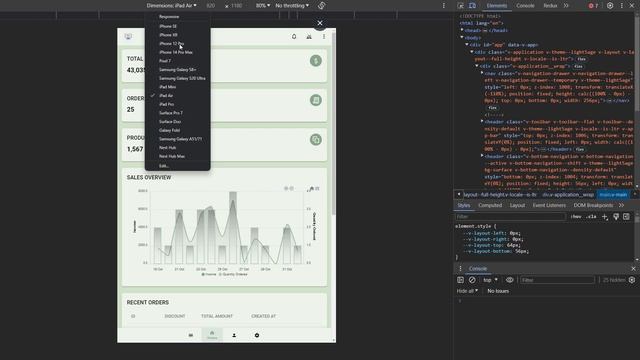Screen dimensions: 640x360
Task: Activate the inspect element picker icon
Action: (x=460, y=6)
